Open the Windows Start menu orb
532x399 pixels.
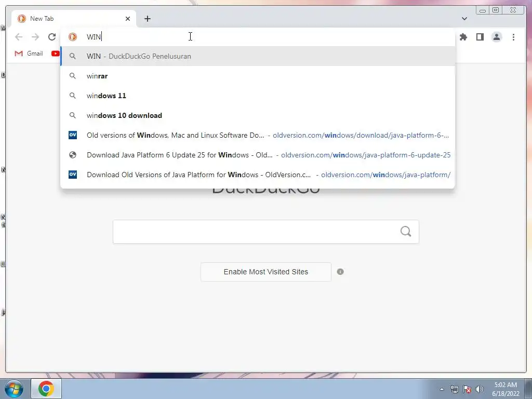(x=14, y=389)
